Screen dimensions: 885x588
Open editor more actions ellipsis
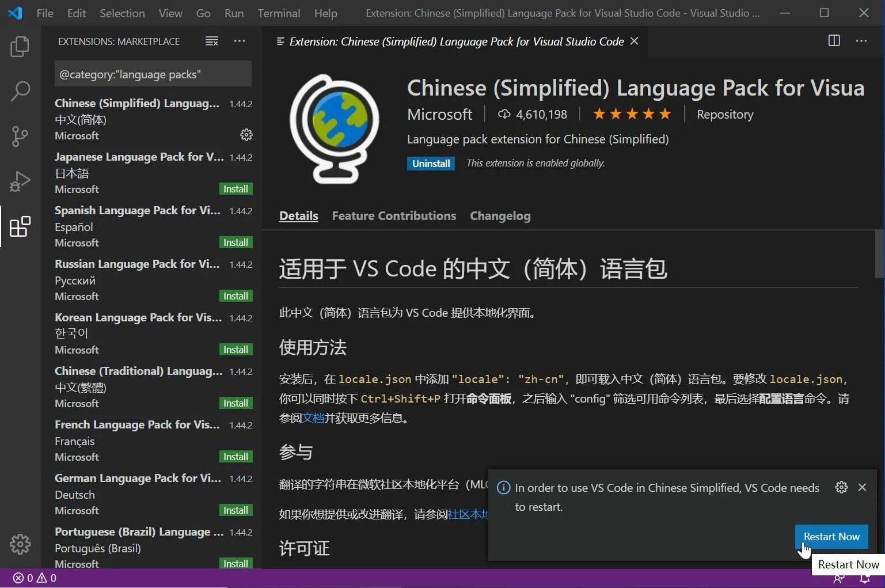861,40
